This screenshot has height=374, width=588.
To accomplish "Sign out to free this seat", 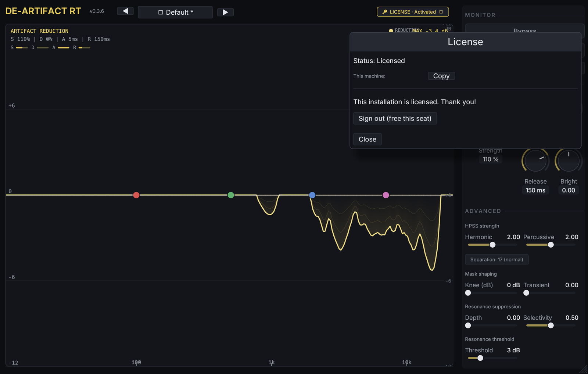I will 395,118.
